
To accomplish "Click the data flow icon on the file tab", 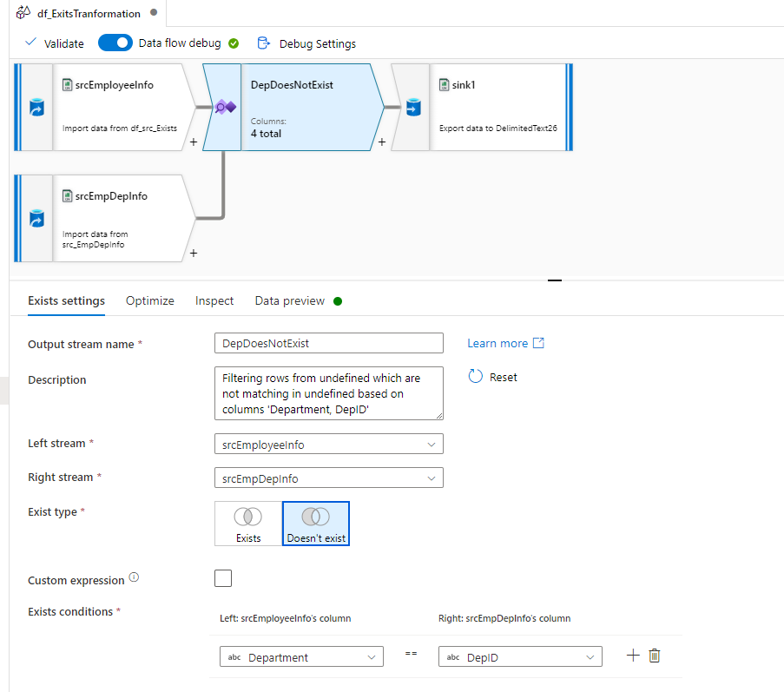I will pyautogui.click(x=23, y=12).
